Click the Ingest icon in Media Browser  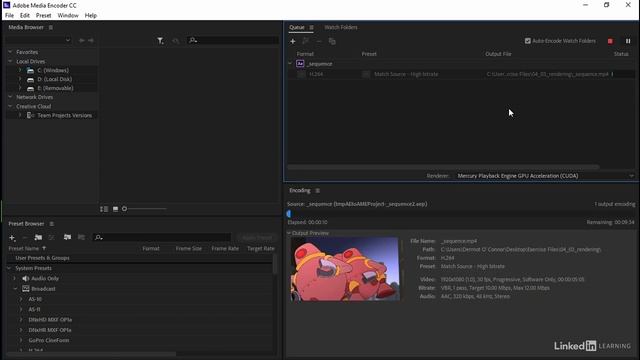point(176,40)
